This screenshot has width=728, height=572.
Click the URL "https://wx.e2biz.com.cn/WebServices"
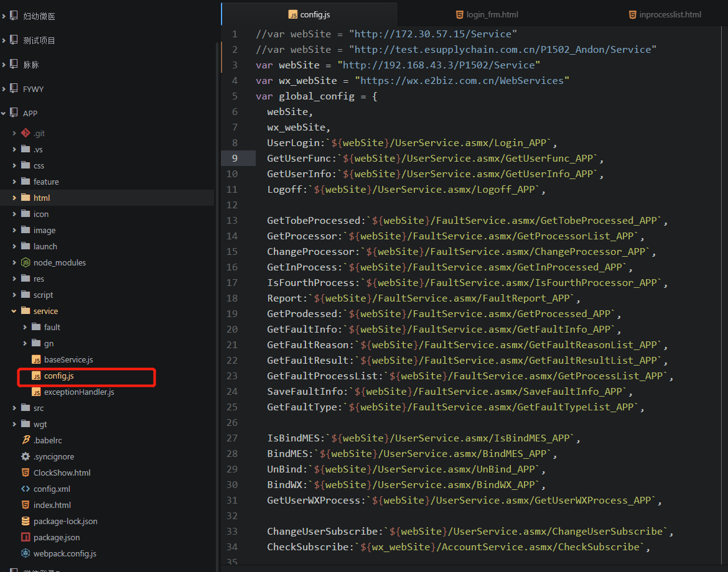point(462,81)
